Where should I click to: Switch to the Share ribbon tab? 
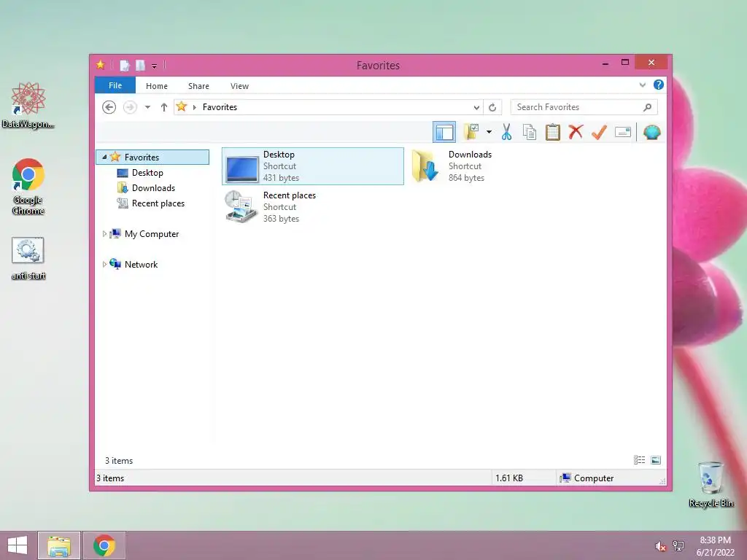coord(198,86)
